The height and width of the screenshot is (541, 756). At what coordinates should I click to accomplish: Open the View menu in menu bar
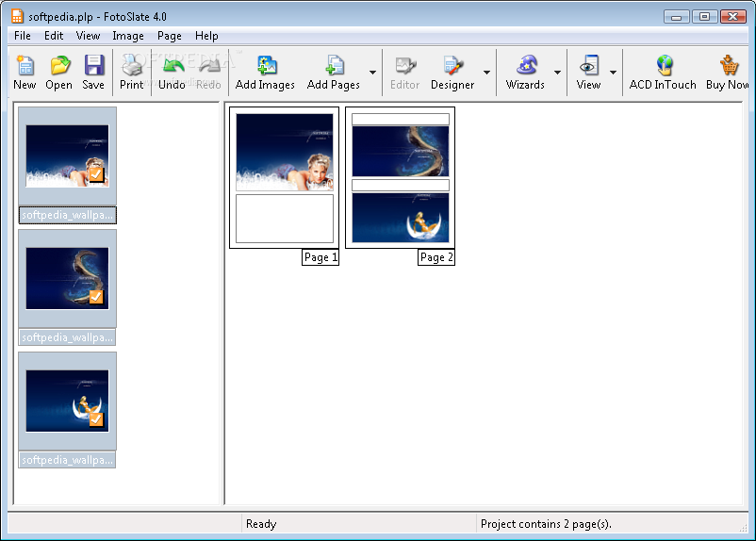[88, 36]
